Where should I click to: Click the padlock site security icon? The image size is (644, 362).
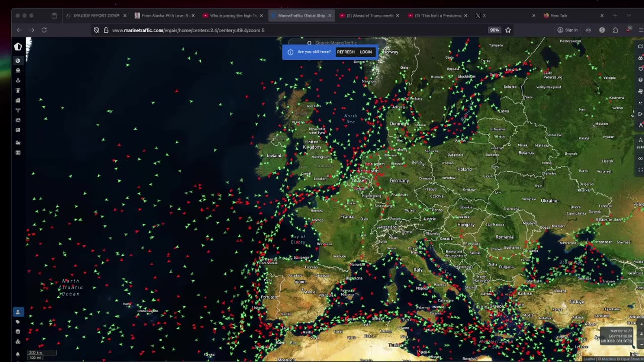click(x=106, y=30)
